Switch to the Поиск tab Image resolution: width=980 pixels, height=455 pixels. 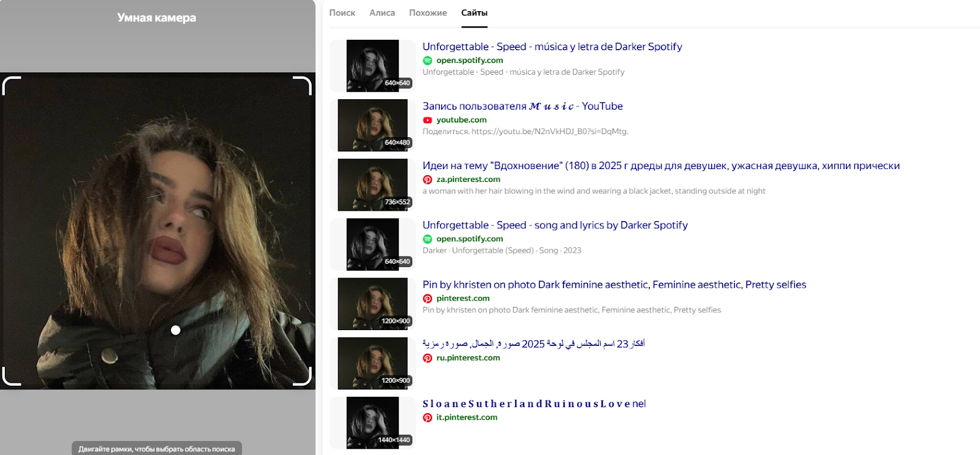pyautogui.click(x=342, y=13)
